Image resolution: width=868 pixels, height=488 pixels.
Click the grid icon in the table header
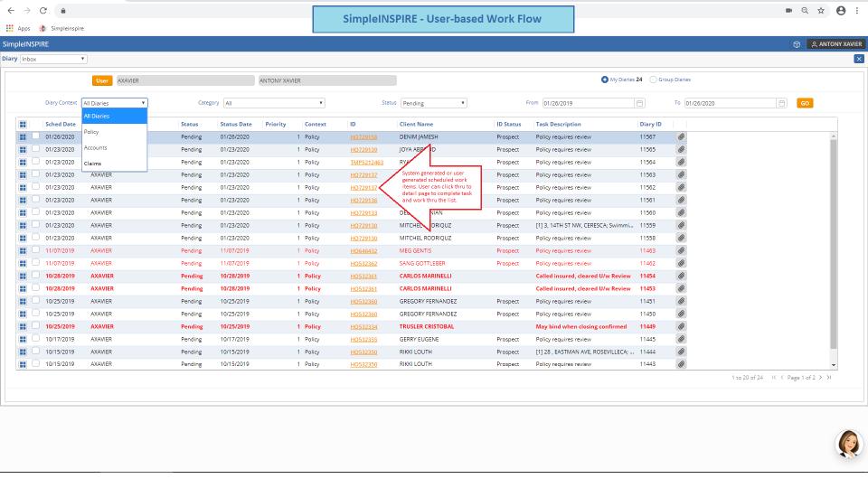point(23,124)
